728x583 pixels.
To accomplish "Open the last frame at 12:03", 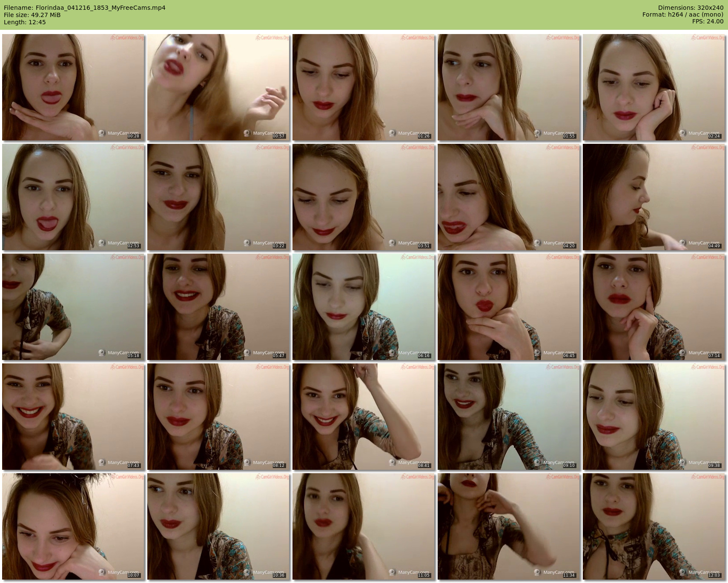I will pos(654,526).
